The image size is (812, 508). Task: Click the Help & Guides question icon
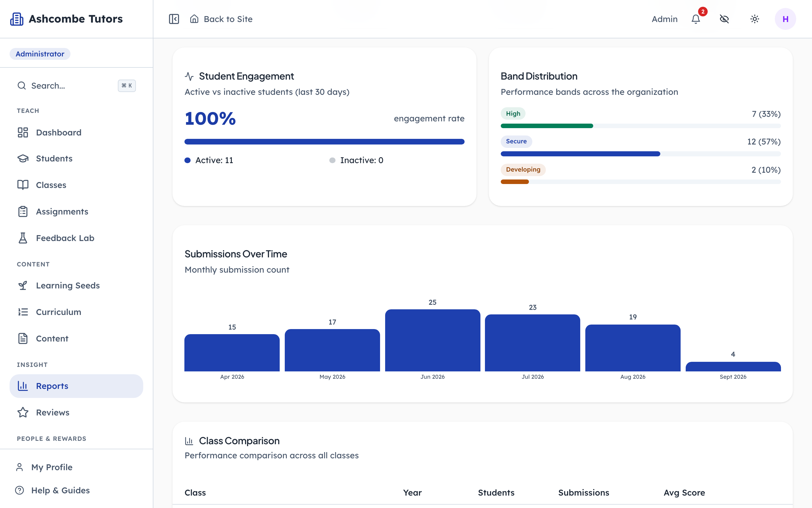pos(19,490)
